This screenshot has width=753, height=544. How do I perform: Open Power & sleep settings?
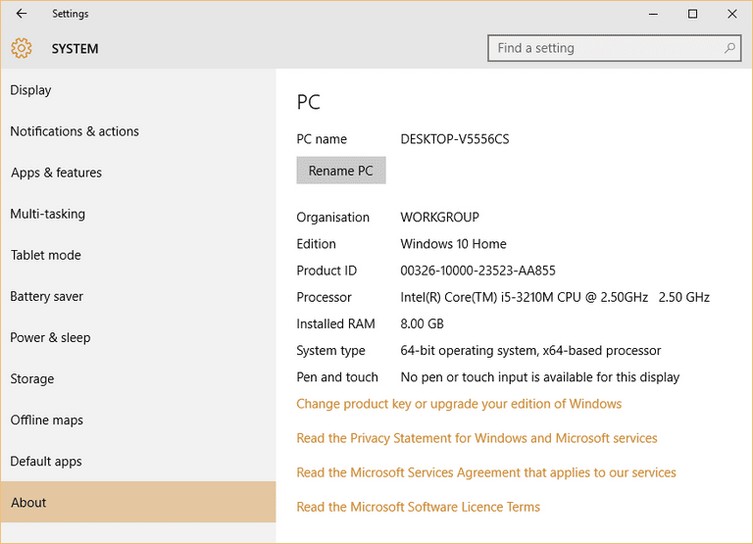[138, 338]
